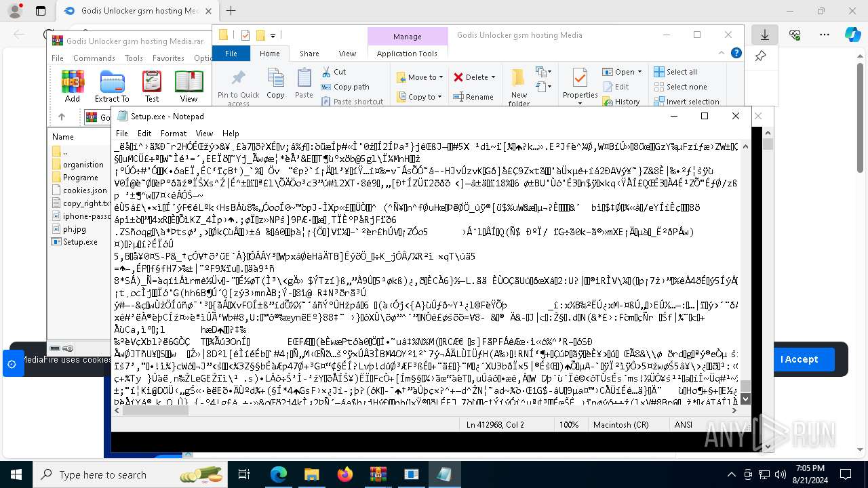Click Rename in Explorer ribbon

pos(473,97)
